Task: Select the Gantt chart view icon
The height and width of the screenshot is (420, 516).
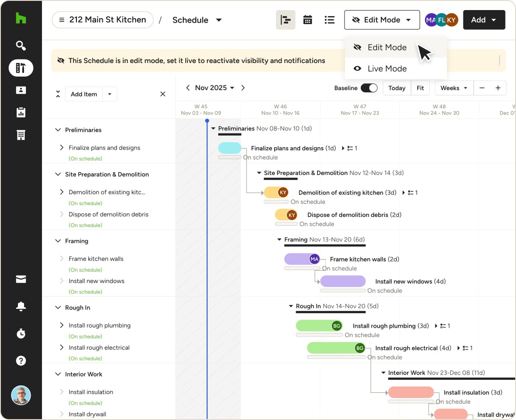Action: pos(286,20)
